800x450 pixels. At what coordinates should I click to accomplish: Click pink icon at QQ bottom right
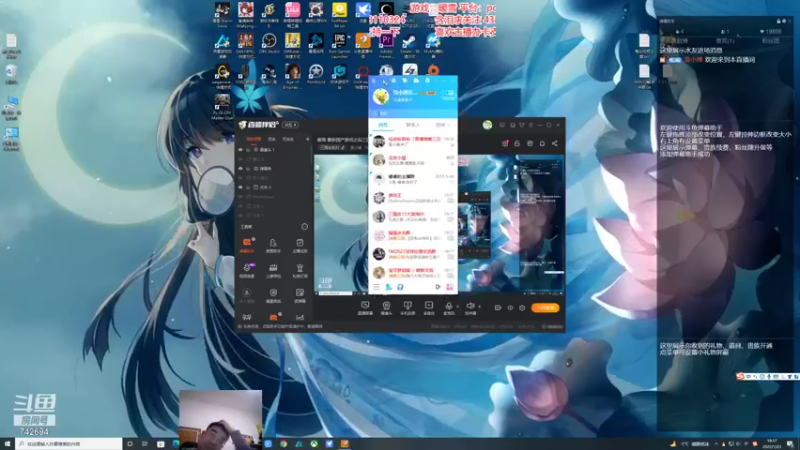449,287
